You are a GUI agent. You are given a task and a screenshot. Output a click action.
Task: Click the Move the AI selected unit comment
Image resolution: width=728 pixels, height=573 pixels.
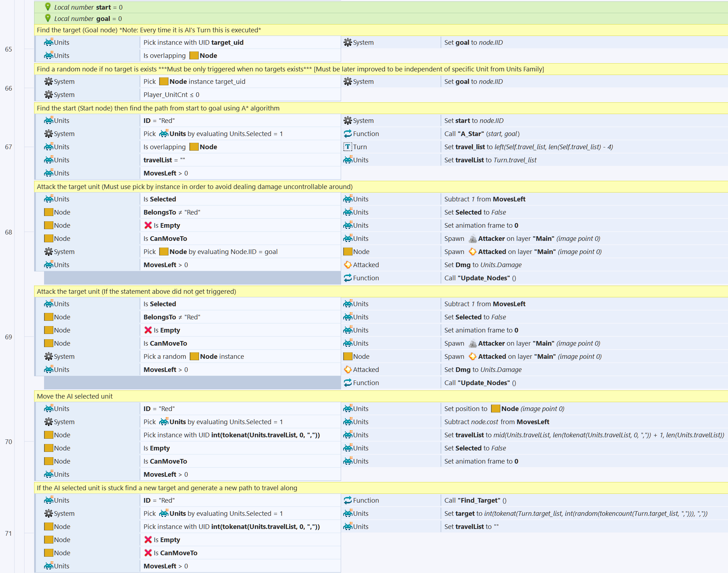click(x=75, y=396)
